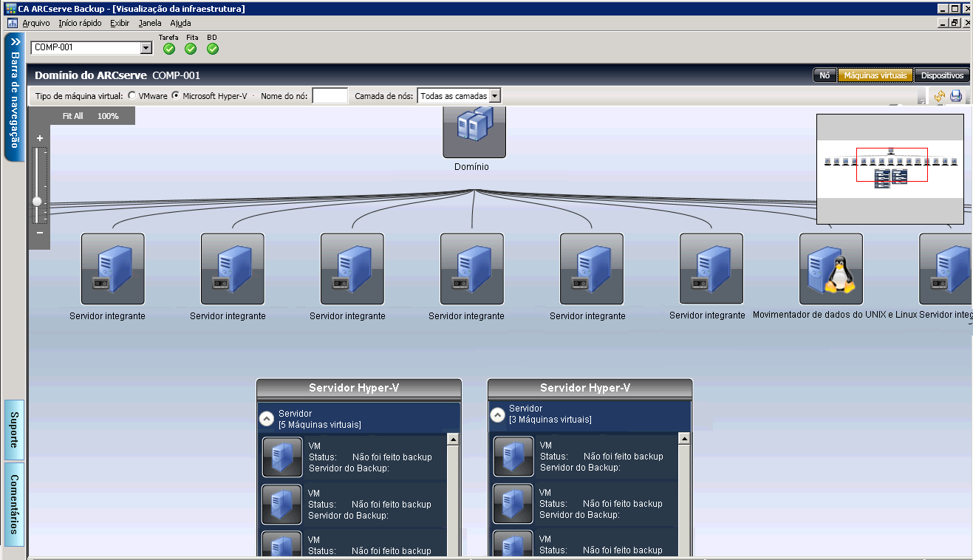The height and width of the screenshot is (560, 973).
Task: Select the UNIX and Linux data mover icon
Action: coord(831,268)
